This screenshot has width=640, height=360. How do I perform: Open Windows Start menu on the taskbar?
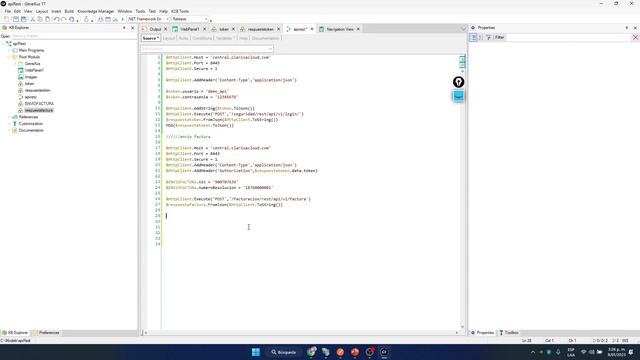pos(256,352)
